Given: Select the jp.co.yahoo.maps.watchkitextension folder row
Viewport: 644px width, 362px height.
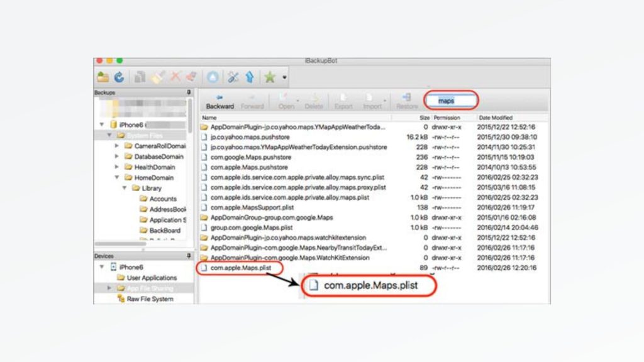Looking at the screenshot, I should (374, 238).
